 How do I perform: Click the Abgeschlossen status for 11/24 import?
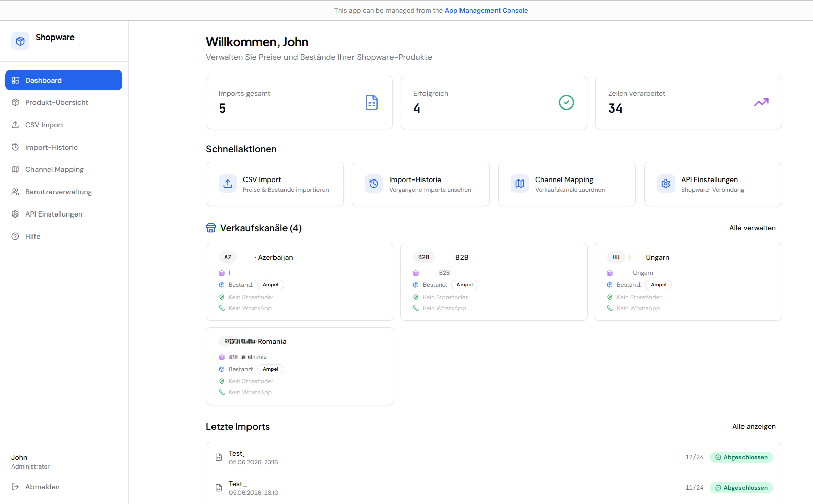pyautogui.click(x=741, y=488)
